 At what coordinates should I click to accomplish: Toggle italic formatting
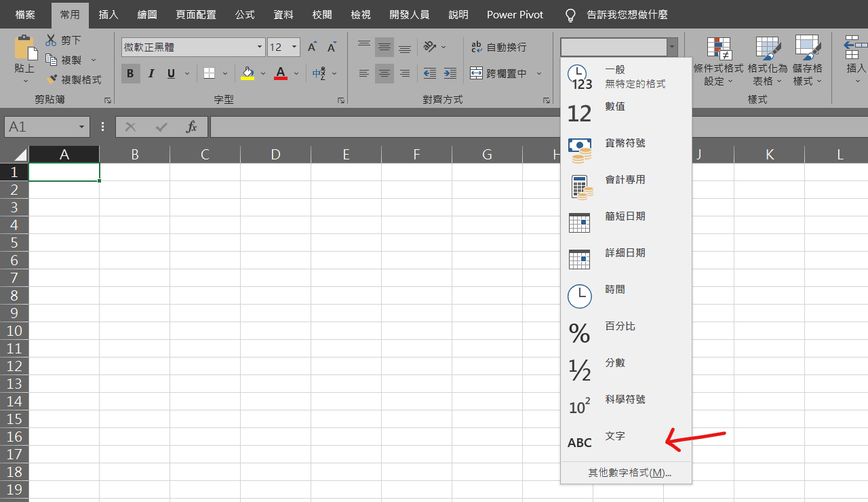click(x=151, y=73)
